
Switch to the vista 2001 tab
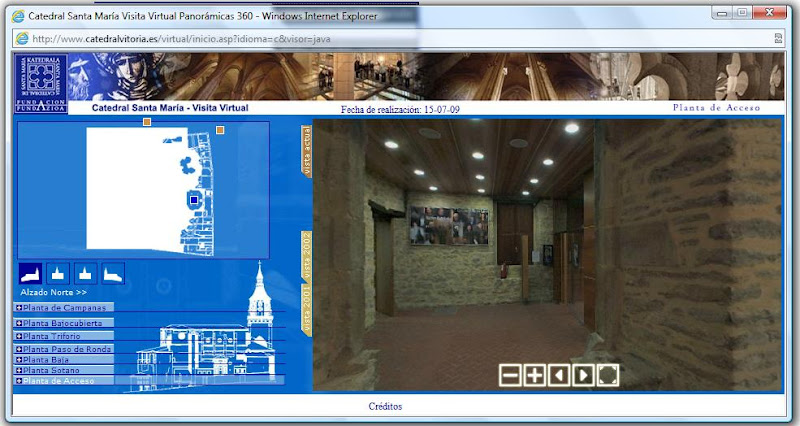tap(307, 310)
